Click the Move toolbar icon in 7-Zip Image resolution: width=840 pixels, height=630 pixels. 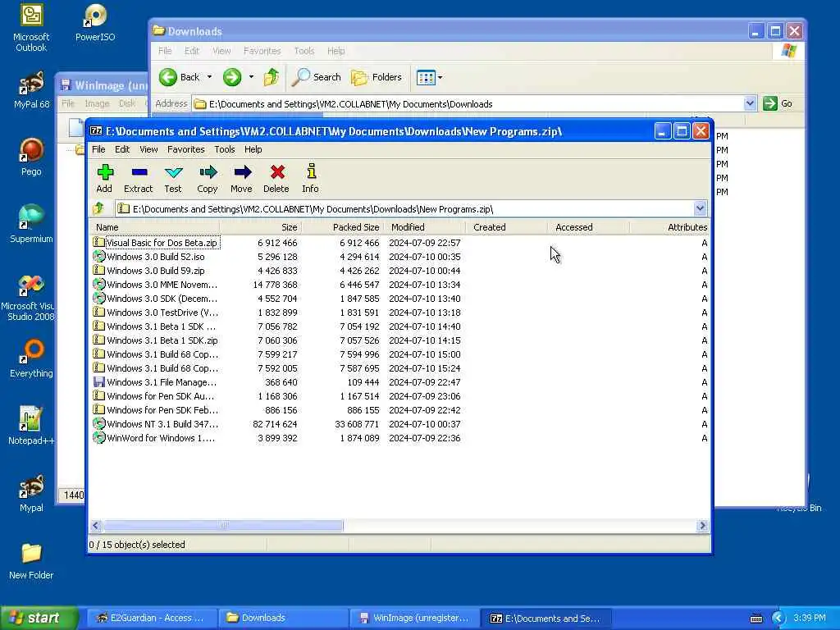click(241, 178)
